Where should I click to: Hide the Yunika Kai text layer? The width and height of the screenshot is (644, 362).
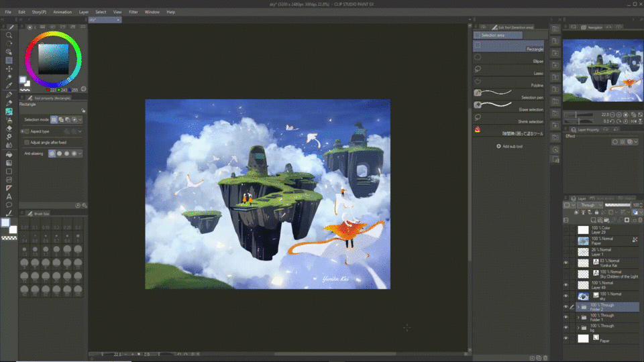point(566,263)
